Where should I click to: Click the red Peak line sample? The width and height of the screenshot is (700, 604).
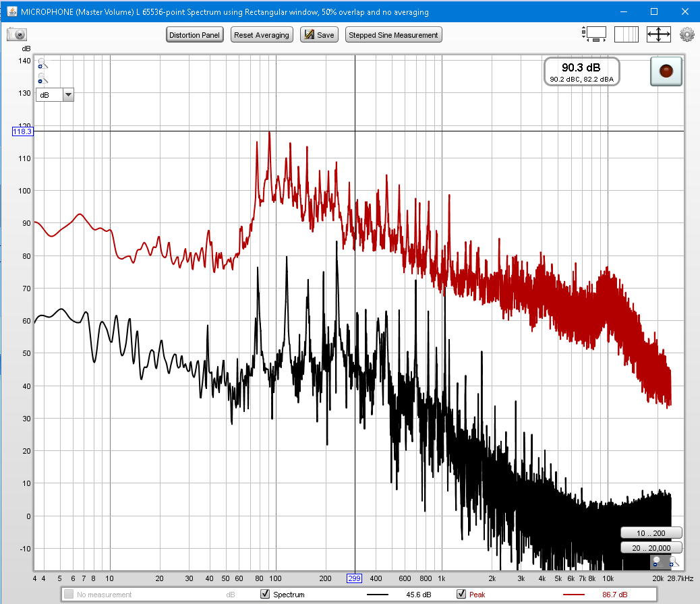pos(574,595)
